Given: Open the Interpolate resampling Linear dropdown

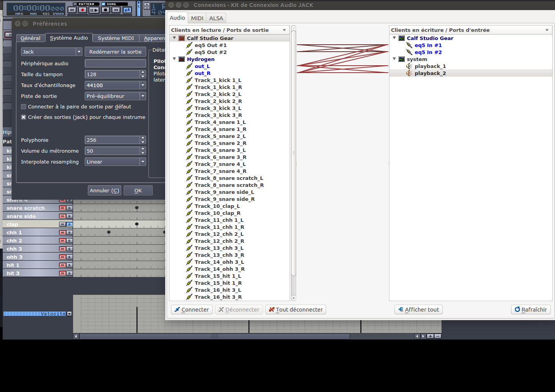Looking at the screenshot, I should point(115,162).
